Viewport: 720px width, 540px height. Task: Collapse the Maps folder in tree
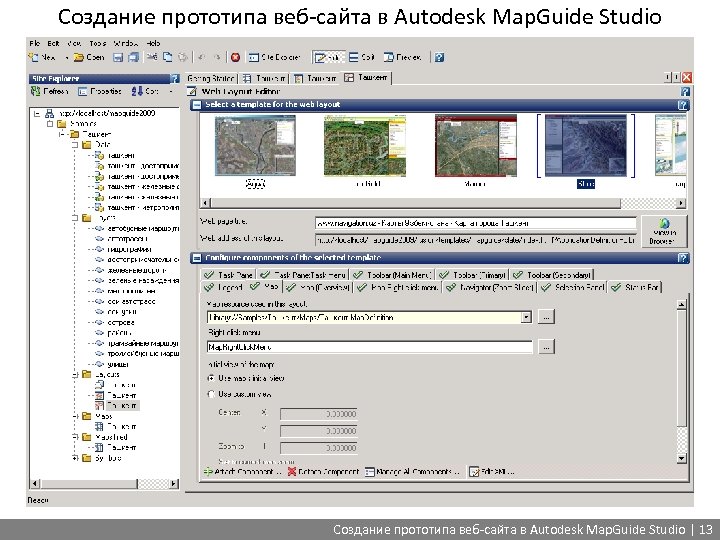tap(75, 416)
